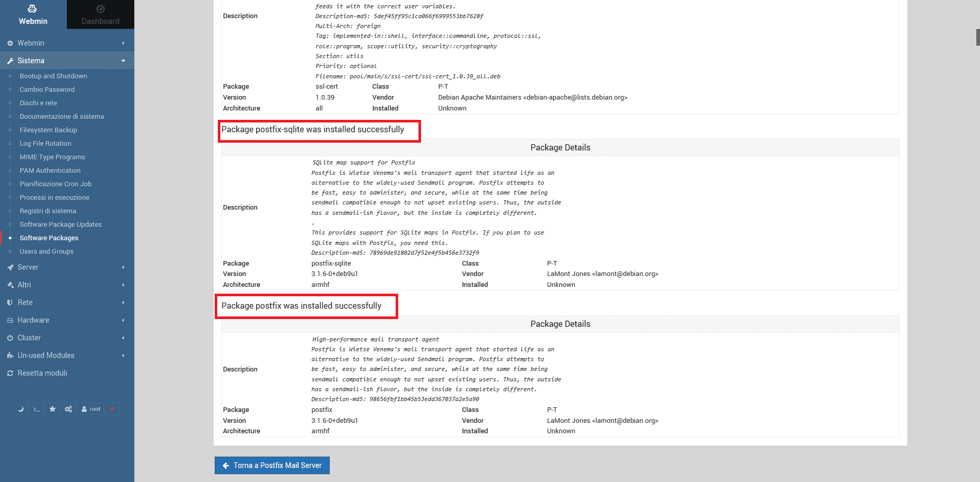The image size is (980, 482).
Task: Click the postfix Package Details header
Action: pyautogui.click(x=561, y=324)
